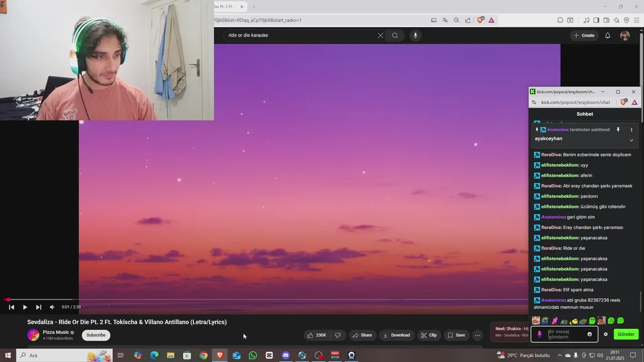Open pinned message three-dot options
The width and height of the screenshot is (644, 362).
point(631,130)
